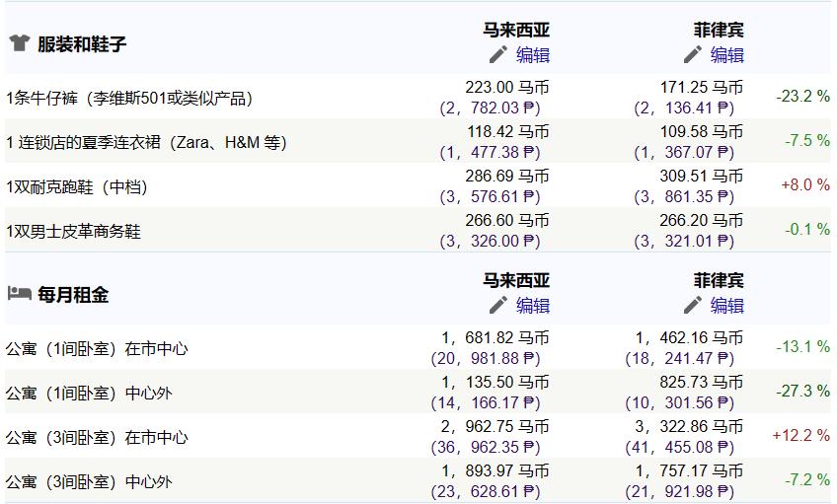Select the 每月租金 section heading

coord(73,294)
